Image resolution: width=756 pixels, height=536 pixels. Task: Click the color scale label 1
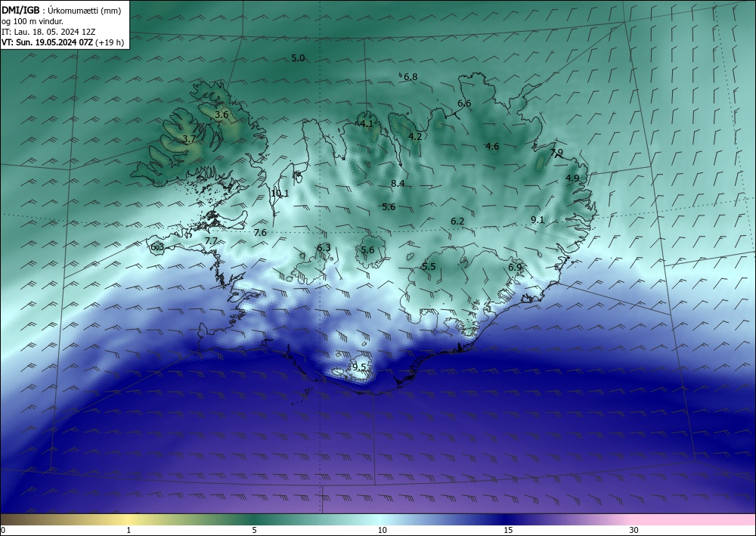[x=129, y=531]
